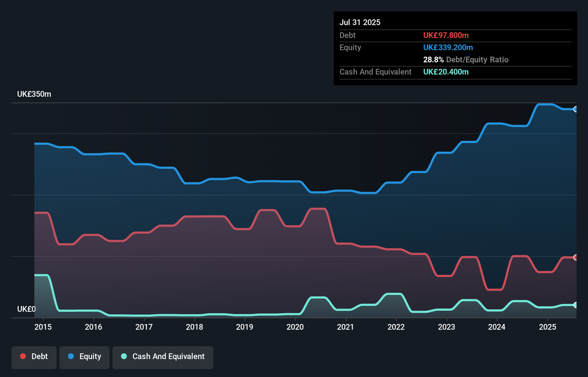
Task: Click the UK£339.200m equity value
Action: 448,47
